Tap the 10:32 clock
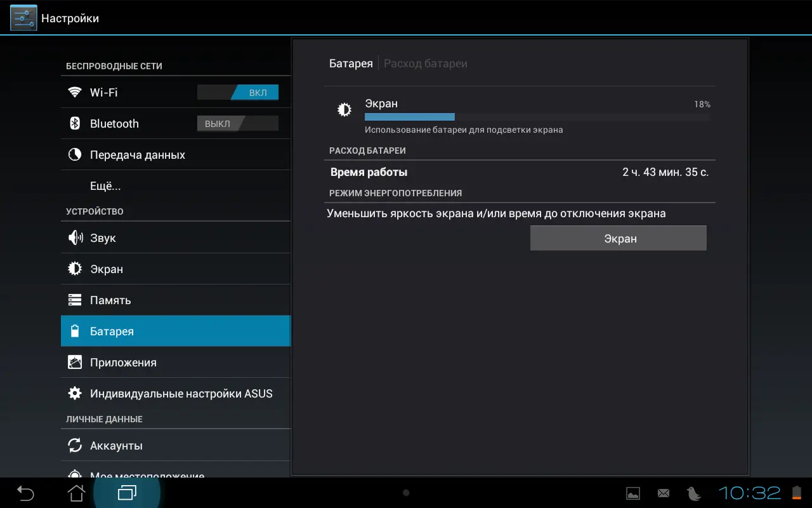The image size is (812, 508). click(749, 493)
